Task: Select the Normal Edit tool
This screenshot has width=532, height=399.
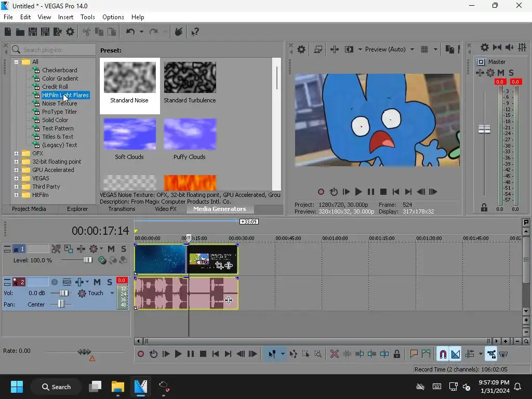Action: [272, 354]
